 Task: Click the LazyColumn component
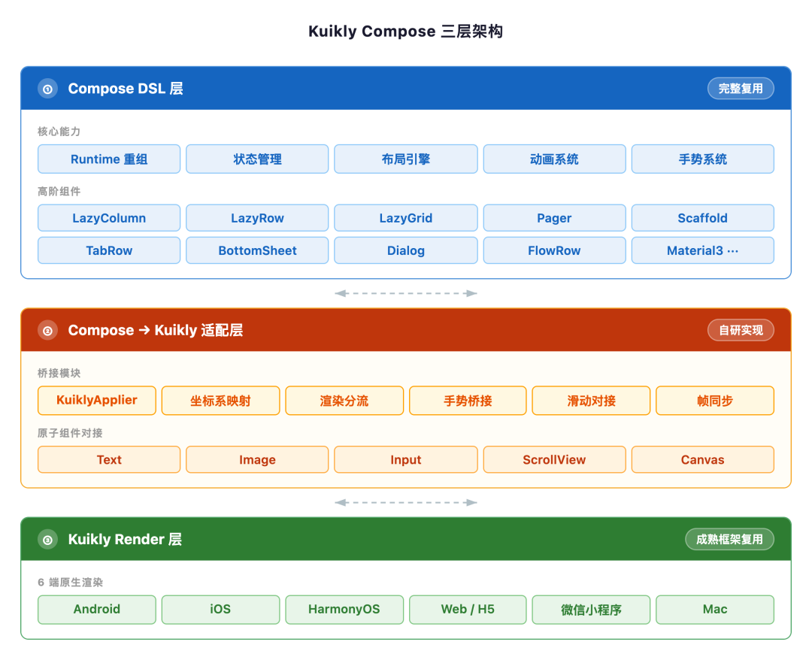point(109,218)
